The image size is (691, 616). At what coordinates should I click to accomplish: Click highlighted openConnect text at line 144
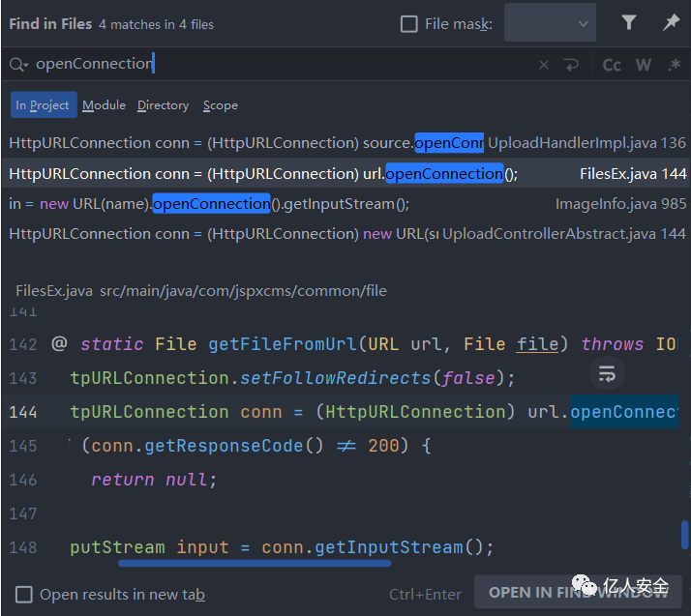click(623, 412)
